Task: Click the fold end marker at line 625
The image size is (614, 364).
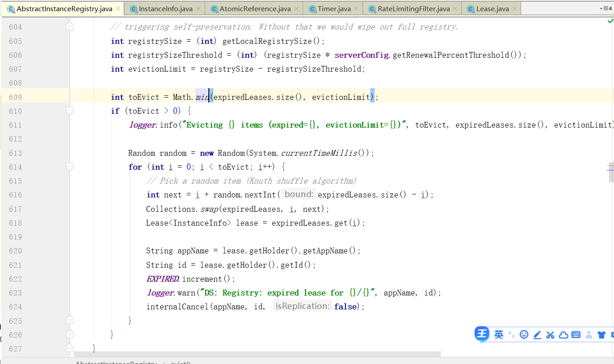Action: 69,320
